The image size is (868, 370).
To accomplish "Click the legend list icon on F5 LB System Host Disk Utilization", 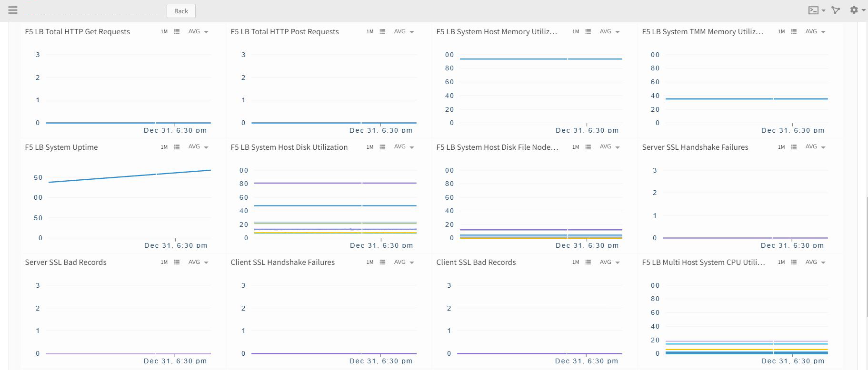I will tap(382, 147).
